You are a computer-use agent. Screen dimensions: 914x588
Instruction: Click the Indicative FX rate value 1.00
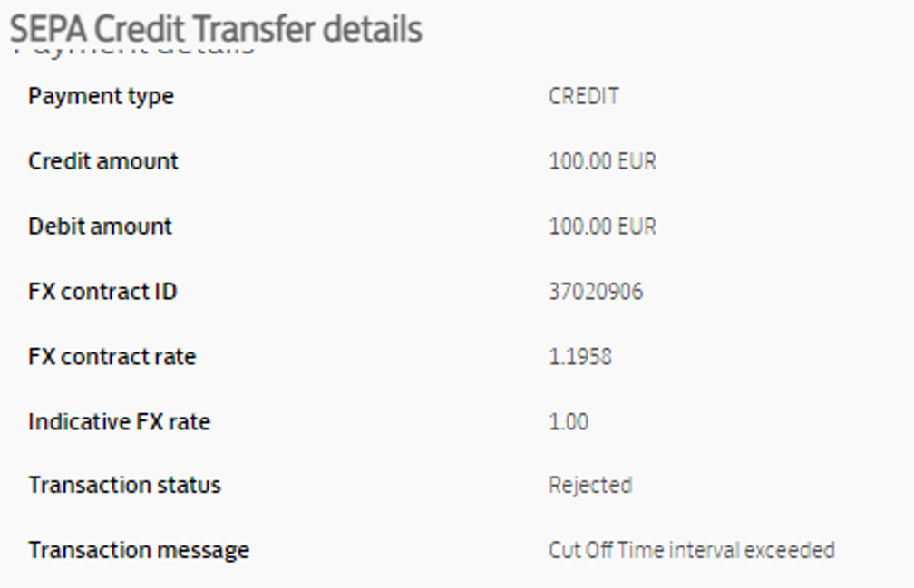tap(569, 422)
